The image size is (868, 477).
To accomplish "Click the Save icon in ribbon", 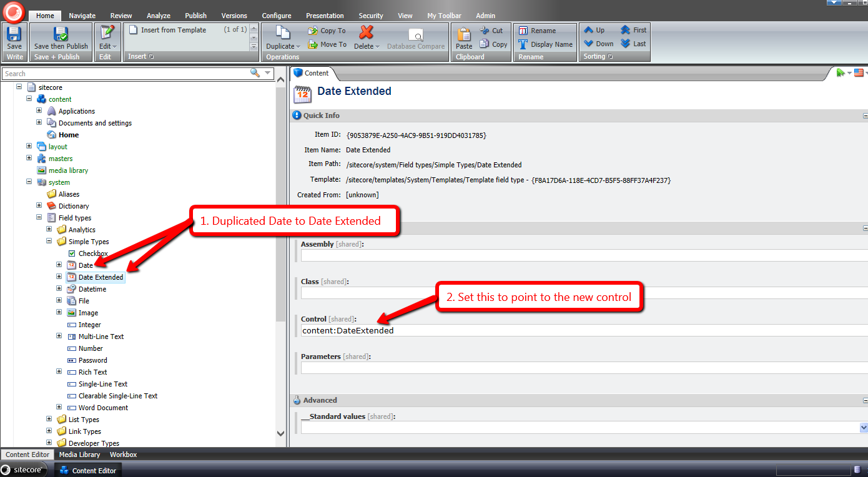I will [14, 34].
